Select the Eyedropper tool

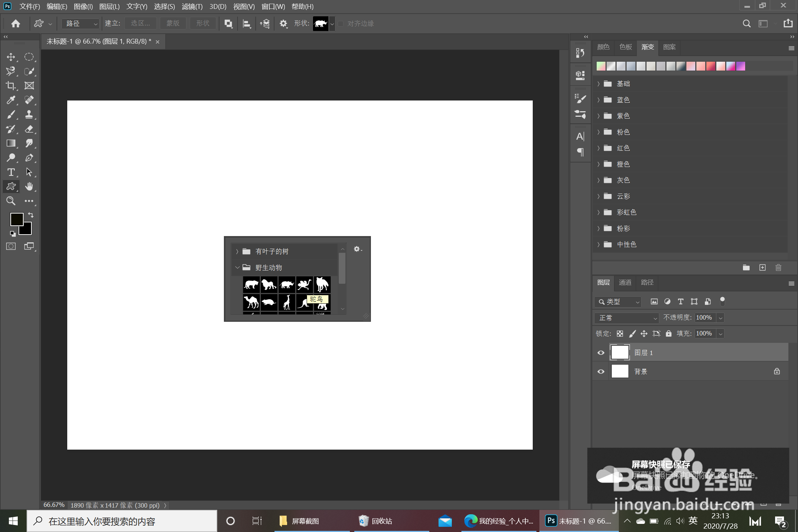pos(11,100)
